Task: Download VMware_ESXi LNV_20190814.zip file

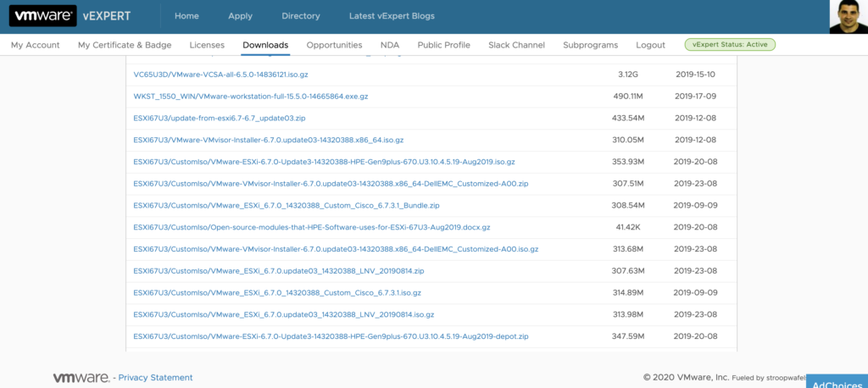Action: pos(279,270)
